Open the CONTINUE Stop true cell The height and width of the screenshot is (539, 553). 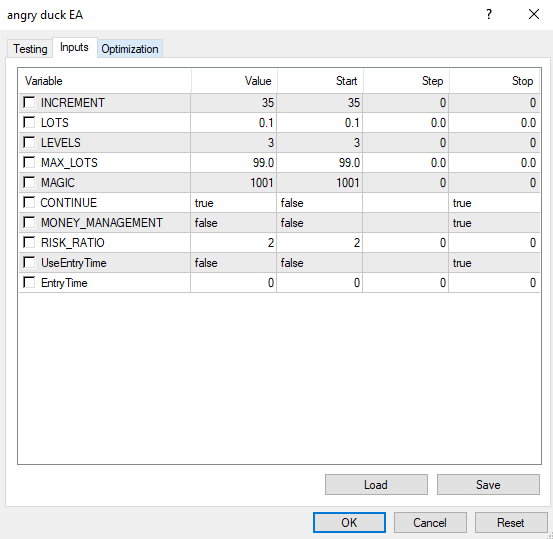494,202
